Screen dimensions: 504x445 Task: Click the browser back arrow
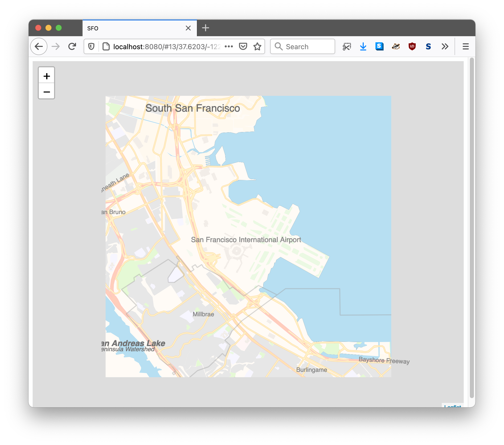click(39, 47)
